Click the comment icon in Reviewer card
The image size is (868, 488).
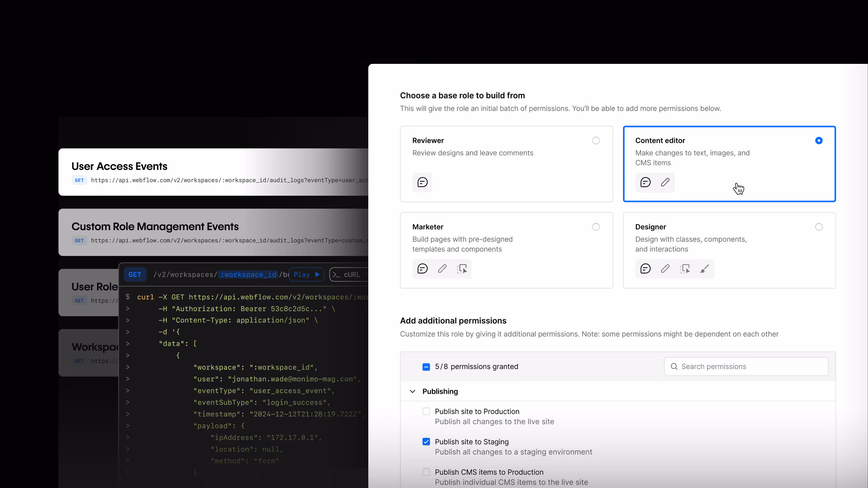[422, 182]
